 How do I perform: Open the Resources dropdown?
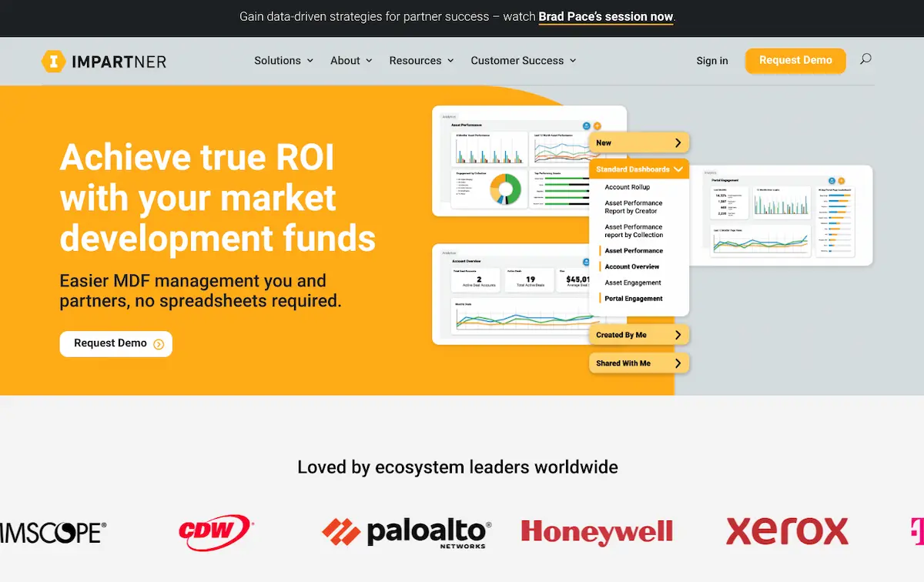(421, 61)
